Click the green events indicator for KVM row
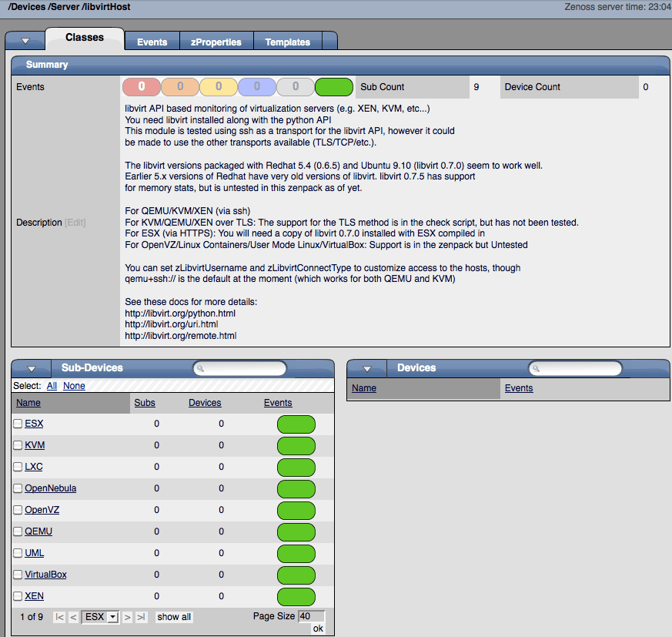 click(x=296, y=445)
